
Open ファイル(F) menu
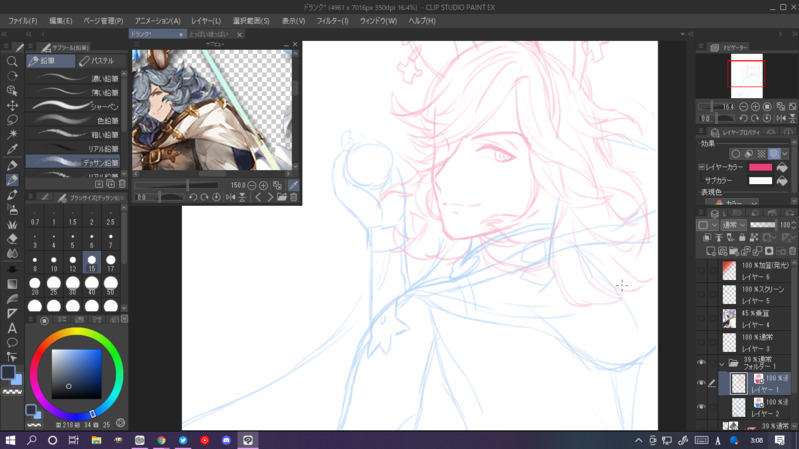[x=22, y=21]
